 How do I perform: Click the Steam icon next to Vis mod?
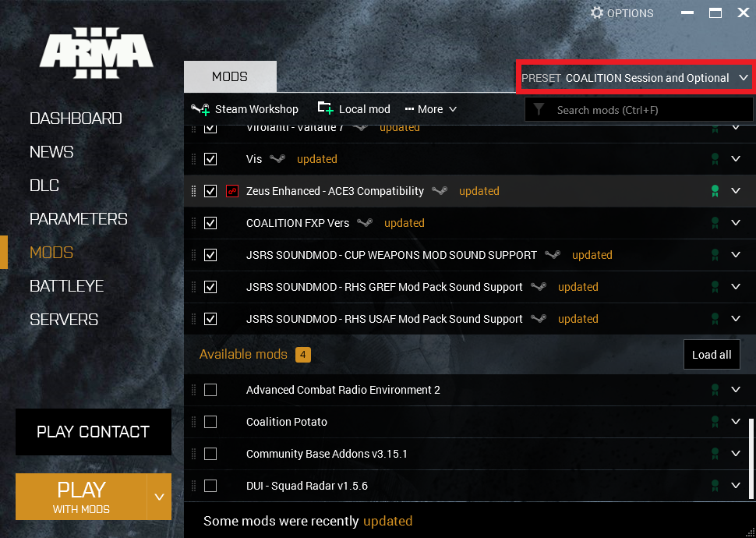coord(277,159)
